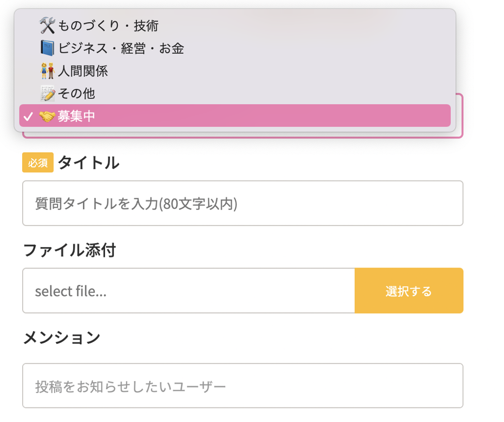The image size is (504, 422).
Task: Click the メンション label
Action: [62, 337]
